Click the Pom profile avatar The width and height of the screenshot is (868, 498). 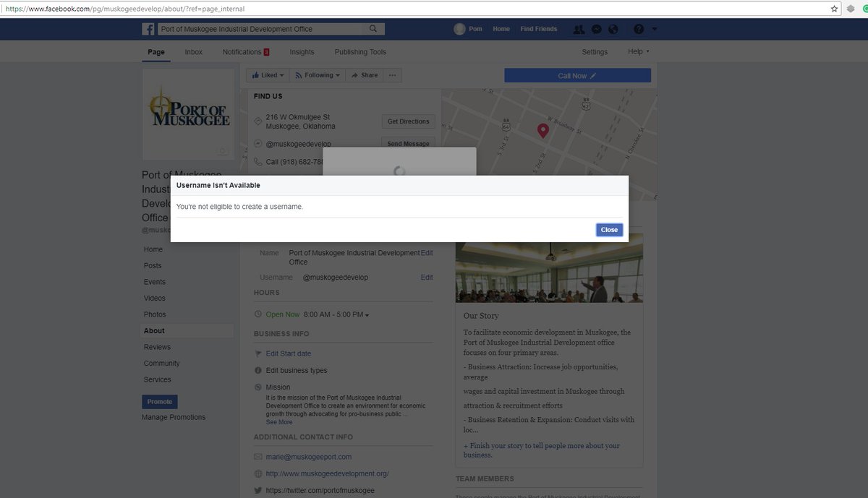[x=459, y=29]
